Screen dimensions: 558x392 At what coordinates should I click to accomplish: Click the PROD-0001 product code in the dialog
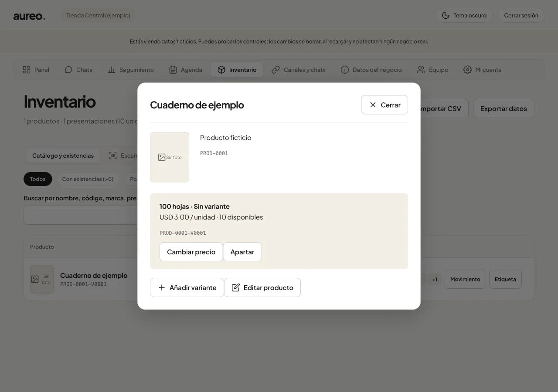[x=214, y=153]
